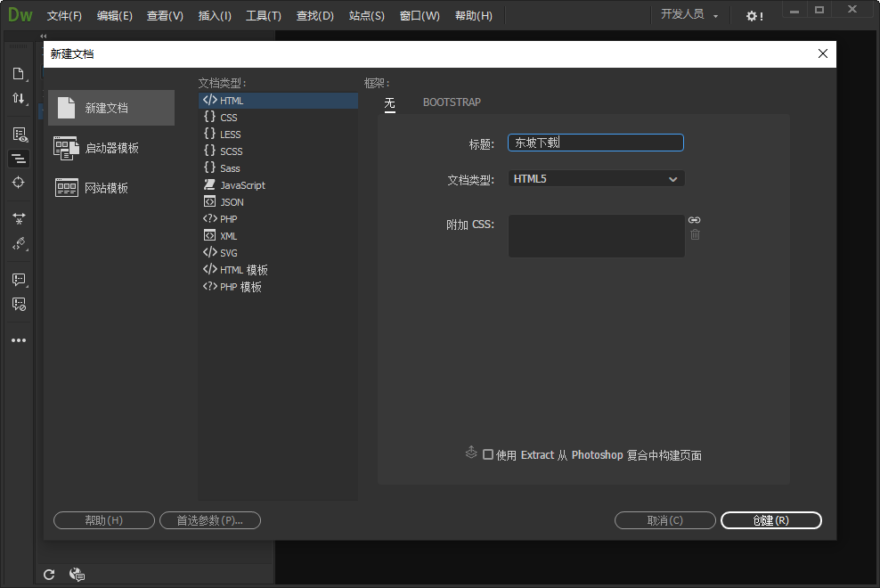This screenshot has width=880, height=588.
Task: Click the Dreamweaver Dw logo icon
Action: 20,14
